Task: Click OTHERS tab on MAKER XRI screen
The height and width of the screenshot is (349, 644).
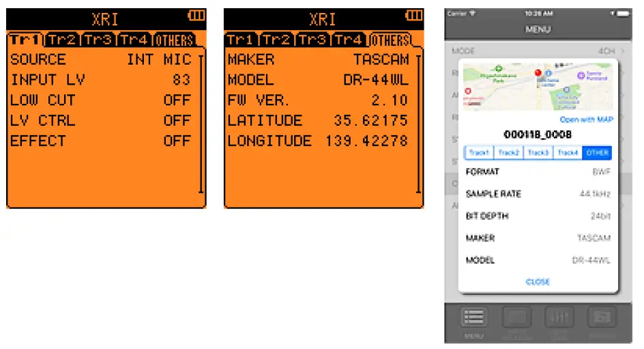Action: coord(390,40)
